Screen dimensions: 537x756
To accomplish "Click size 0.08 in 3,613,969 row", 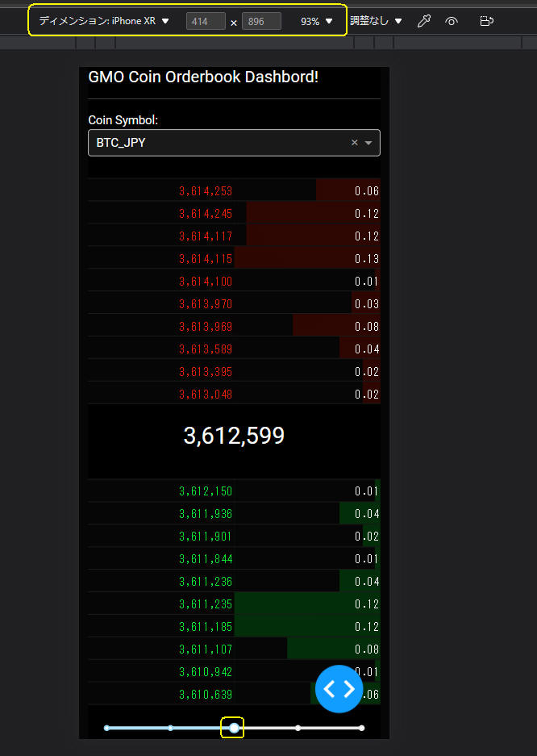I will click(367, 327).
